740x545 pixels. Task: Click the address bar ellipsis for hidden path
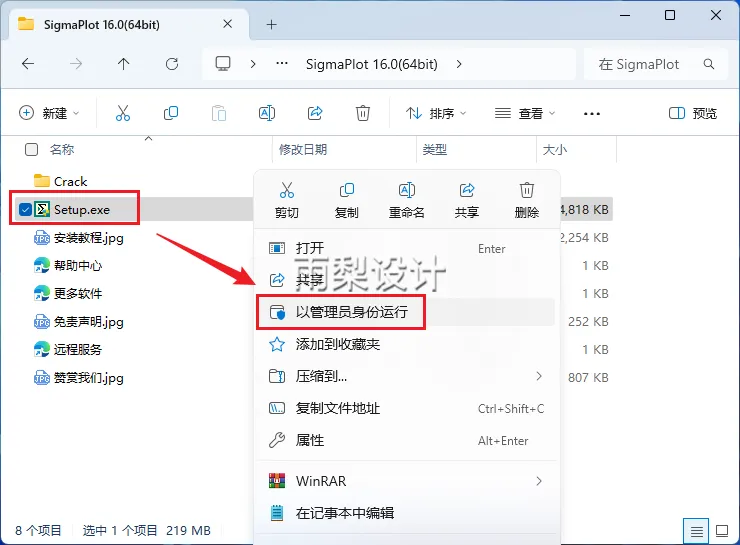tap(282, 63)
